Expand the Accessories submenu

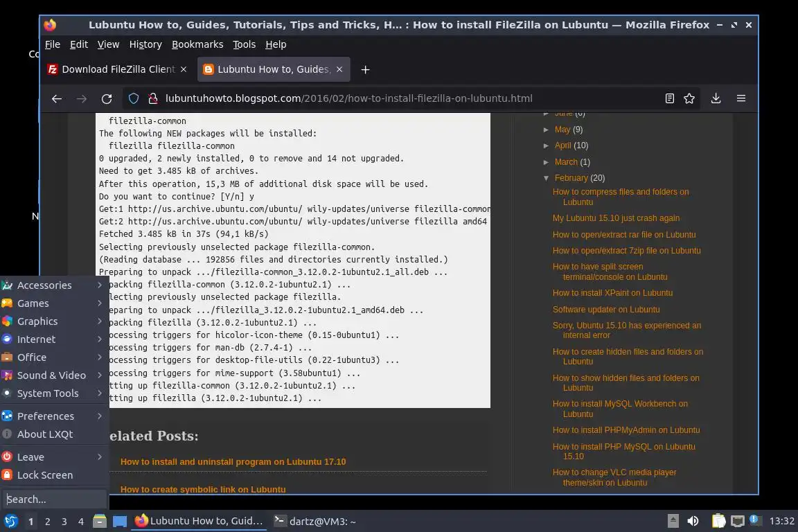pos(55,285)
